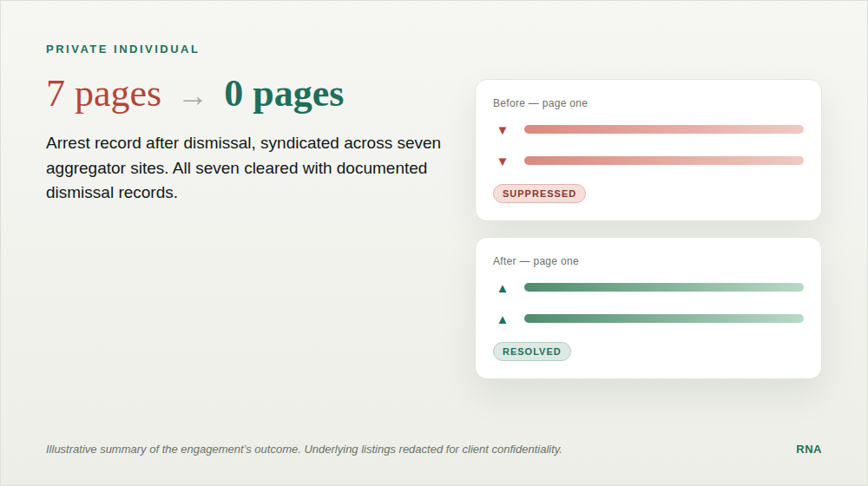Click the second green up-triangle in the After card
This screenshot has width=868, height=486.
click(x=503, y=319)
